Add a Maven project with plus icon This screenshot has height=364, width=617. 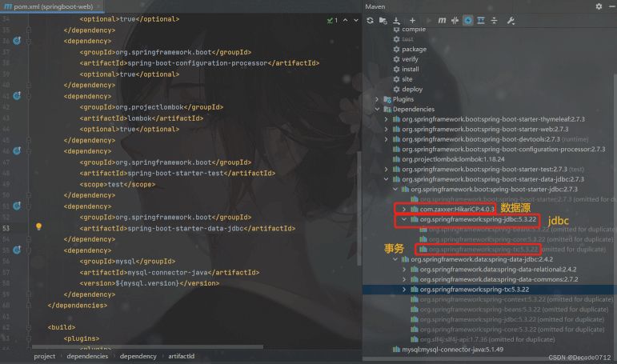click(x=412, y=20)
